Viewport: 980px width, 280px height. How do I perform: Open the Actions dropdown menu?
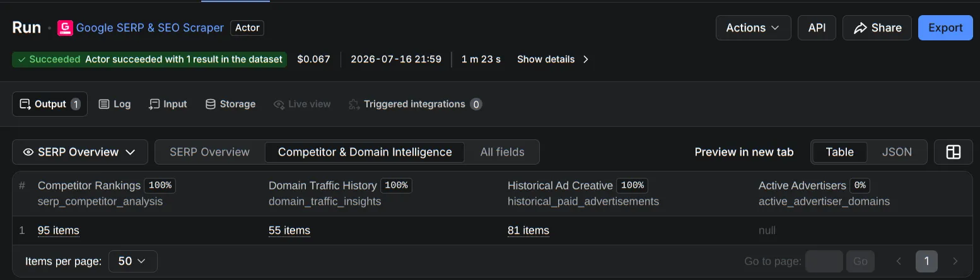pos(753,28)
